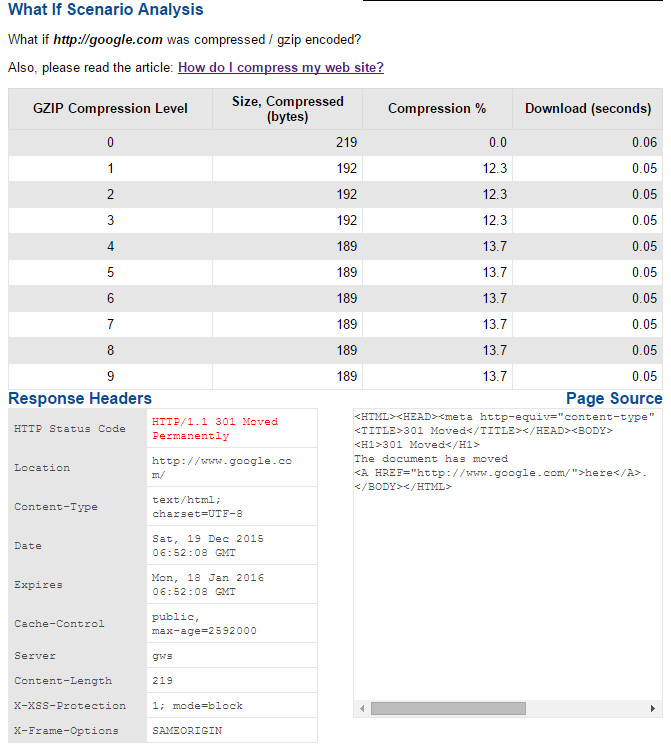Click the '<HTML><HEAD><meta' first source line

[504, 417]
